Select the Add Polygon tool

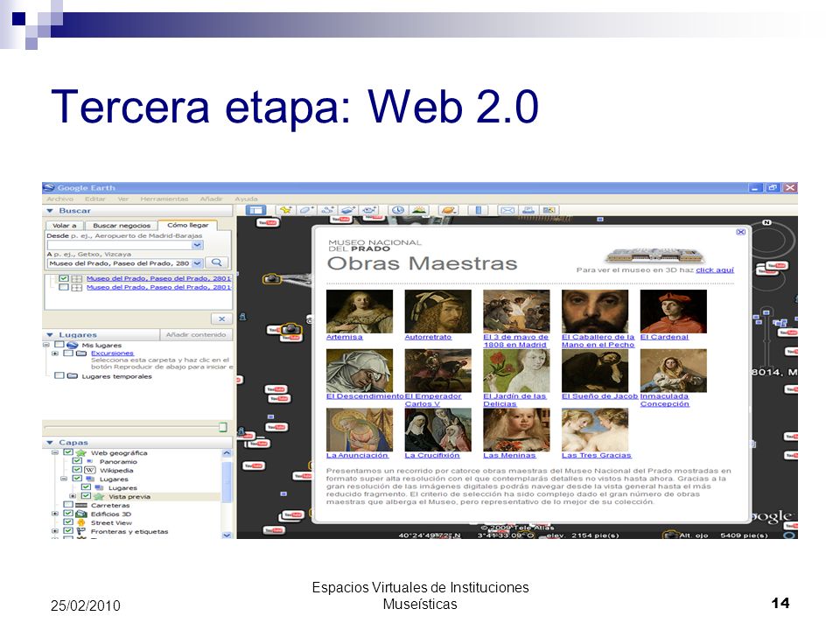(x=306, y=210)
